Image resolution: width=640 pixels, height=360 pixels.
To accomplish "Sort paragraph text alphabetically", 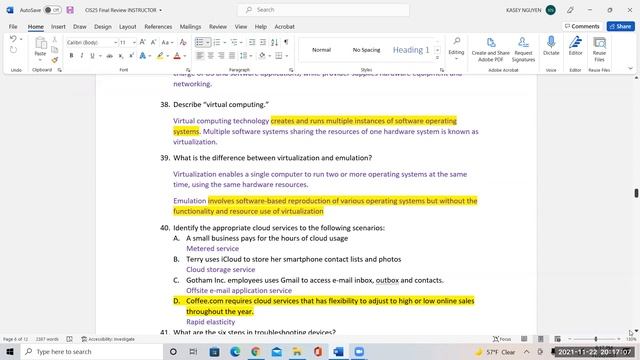I will (274, 42).
